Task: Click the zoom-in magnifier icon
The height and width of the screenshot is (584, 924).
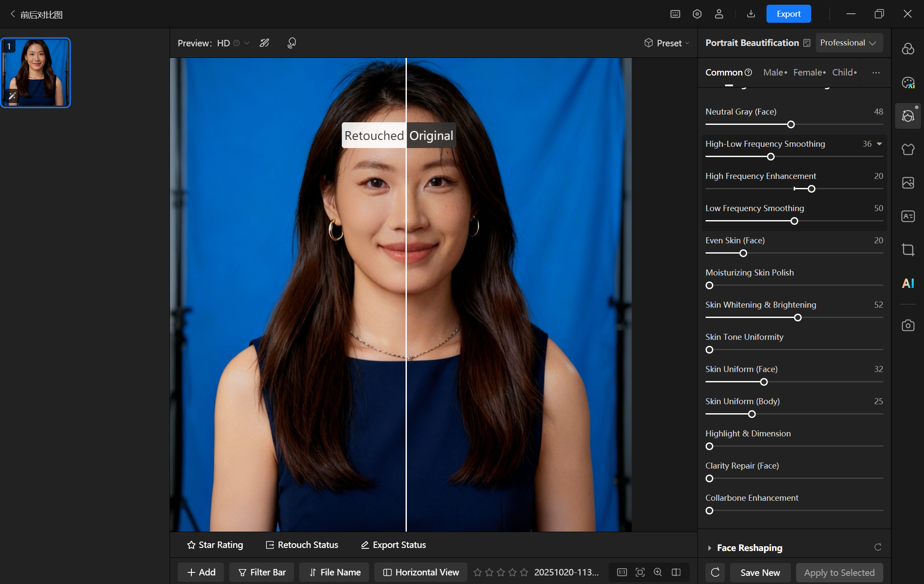Action: click(x=658, y=572)
